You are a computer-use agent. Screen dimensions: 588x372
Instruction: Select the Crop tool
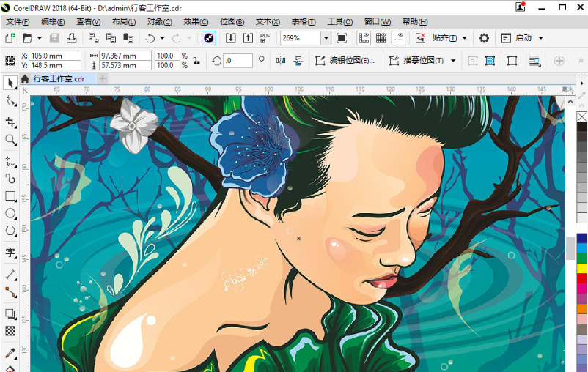[x=10, y=122]
